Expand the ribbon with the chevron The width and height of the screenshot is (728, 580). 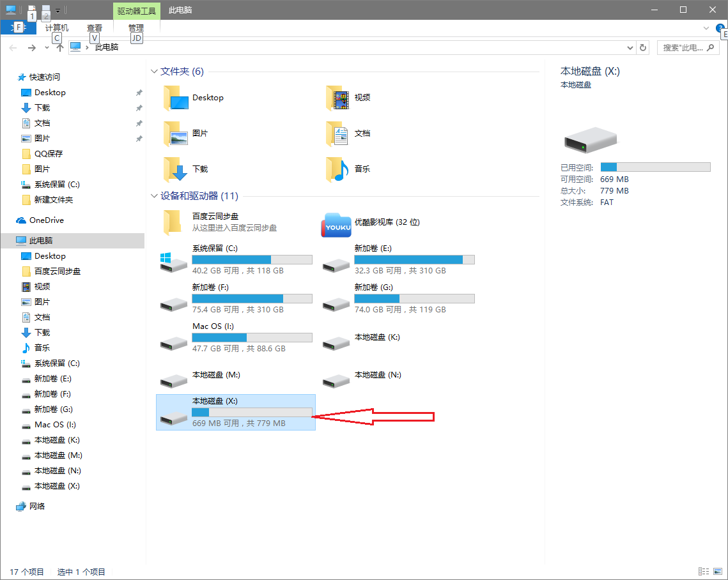pos(706,28)
